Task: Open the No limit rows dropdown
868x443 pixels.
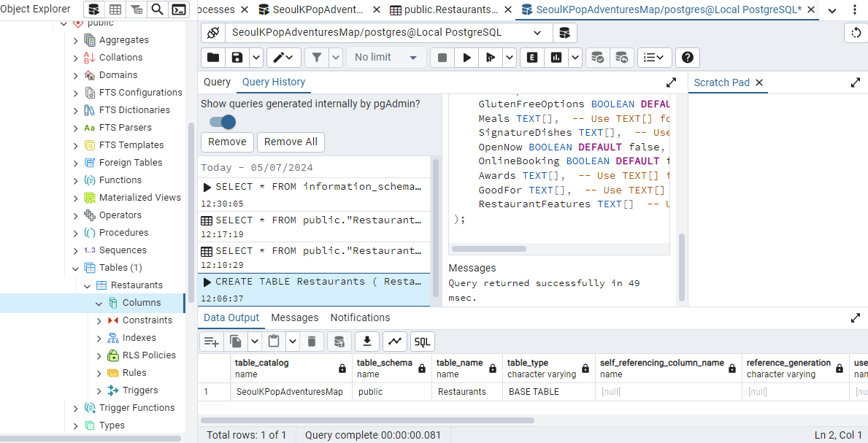Action: [x=385, y=58]
